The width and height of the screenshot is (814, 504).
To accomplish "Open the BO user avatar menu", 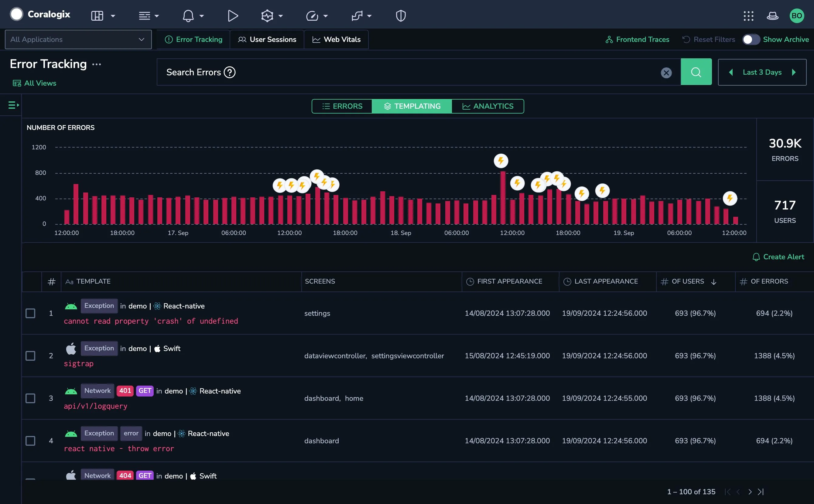I will (796, 16).
